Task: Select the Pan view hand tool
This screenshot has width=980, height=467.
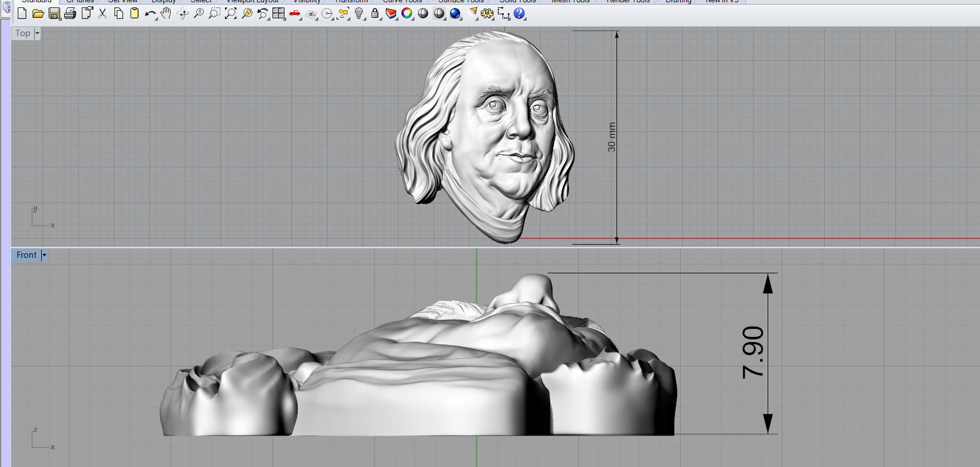Action: pyautogui.click(x=167, y=13)
